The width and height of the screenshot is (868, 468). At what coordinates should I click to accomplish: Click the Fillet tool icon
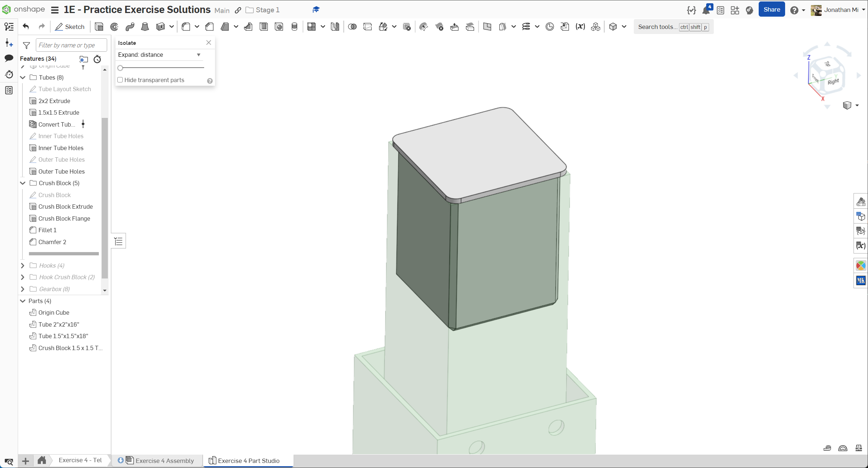(186, 27)
